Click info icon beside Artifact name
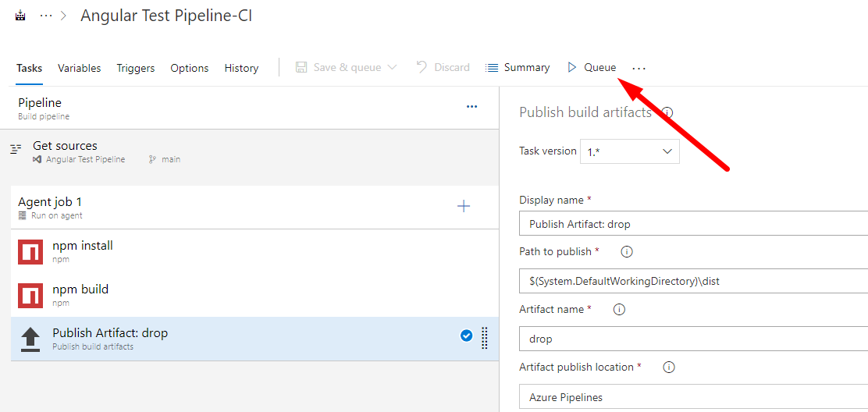Viewport: 868px width, 412px height. click(x=619, y=310)
